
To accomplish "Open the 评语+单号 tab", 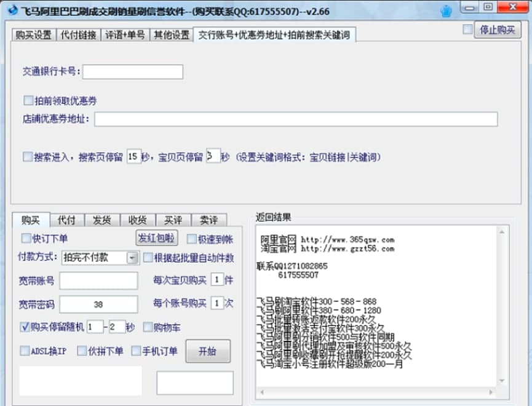I will click(x=125, y=34).
